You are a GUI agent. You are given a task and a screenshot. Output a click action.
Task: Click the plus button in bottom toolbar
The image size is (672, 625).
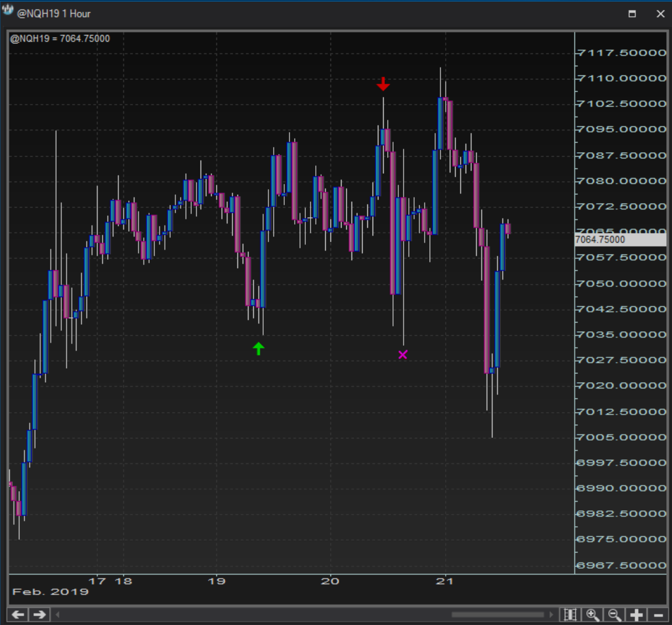click(637, 614)
